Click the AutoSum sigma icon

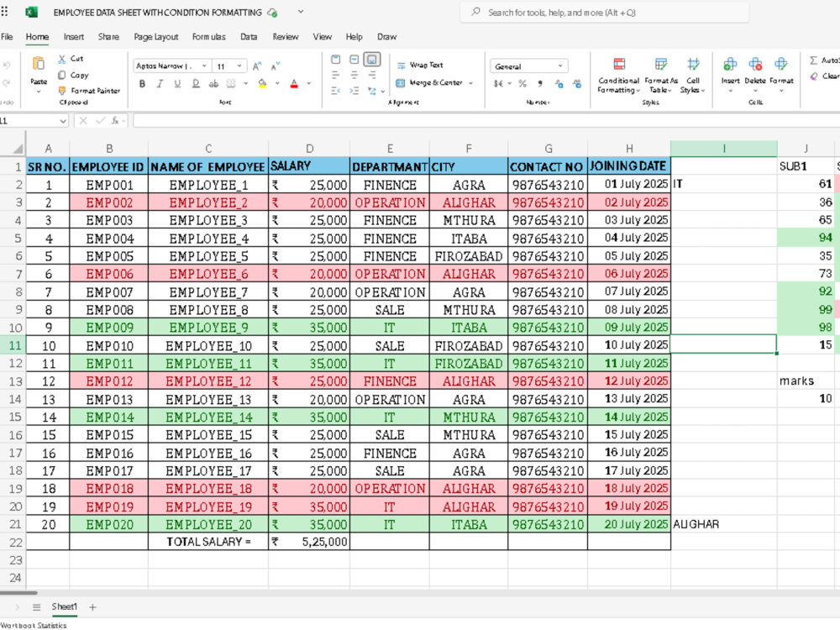pos(813,60)
